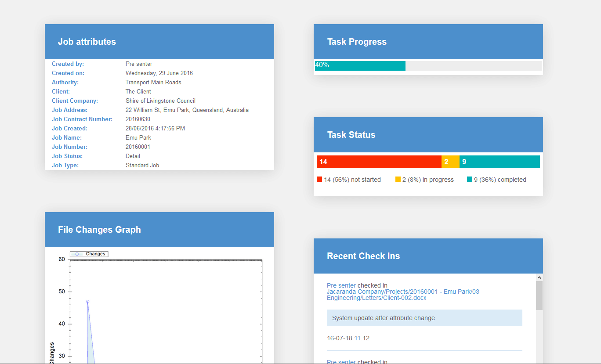Click the yellow in progress legend square
The height and width of the screenshot is (364, 601).
(398, 180)
